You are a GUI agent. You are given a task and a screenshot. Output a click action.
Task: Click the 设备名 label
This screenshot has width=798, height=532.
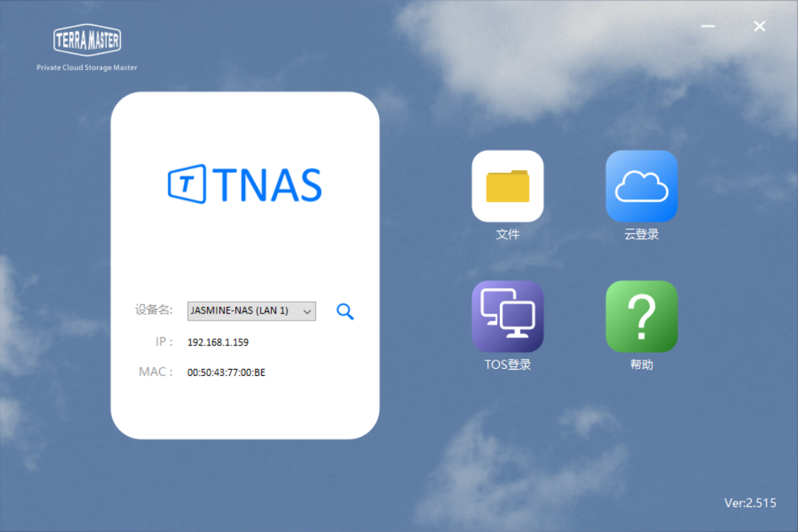(153, 310)
